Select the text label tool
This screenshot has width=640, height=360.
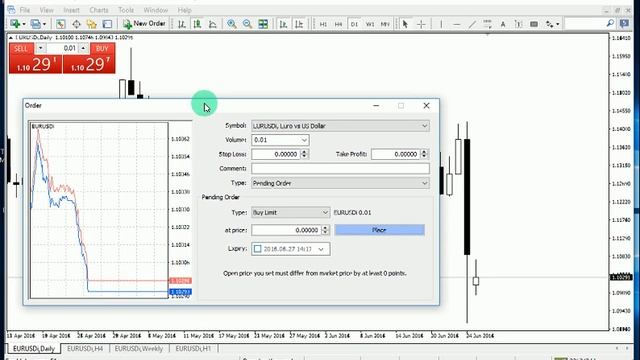[x=518, y=24]
